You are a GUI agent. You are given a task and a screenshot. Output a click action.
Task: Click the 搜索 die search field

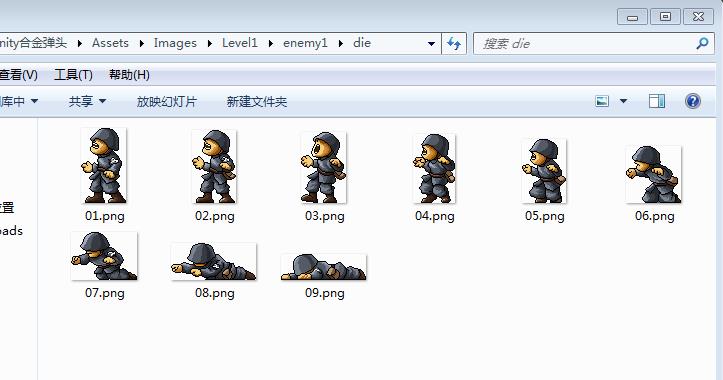(x=594, y=44)
